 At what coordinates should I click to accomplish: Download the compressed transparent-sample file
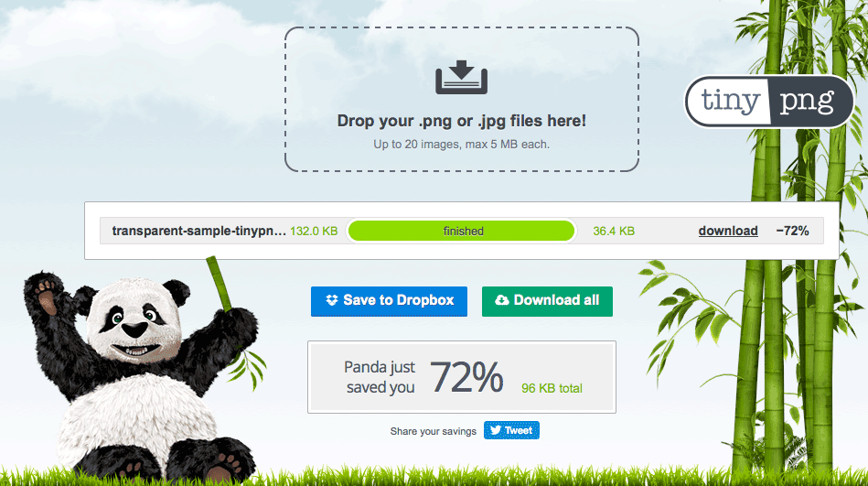click(728, 231)
